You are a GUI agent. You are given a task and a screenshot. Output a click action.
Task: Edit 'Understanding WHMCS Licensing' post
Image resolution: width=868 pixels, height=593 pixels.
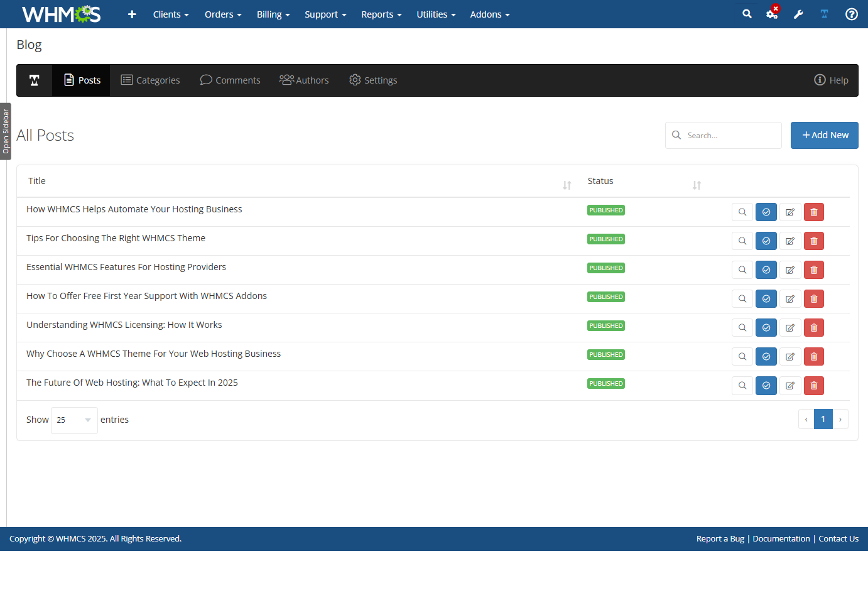790,328
